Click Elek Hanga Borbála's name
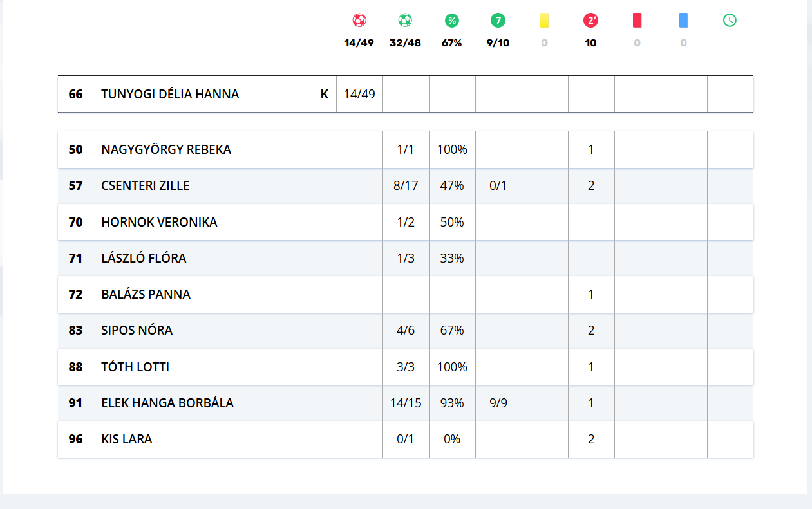This screenshot has width=812, height=509. point(167,403)
